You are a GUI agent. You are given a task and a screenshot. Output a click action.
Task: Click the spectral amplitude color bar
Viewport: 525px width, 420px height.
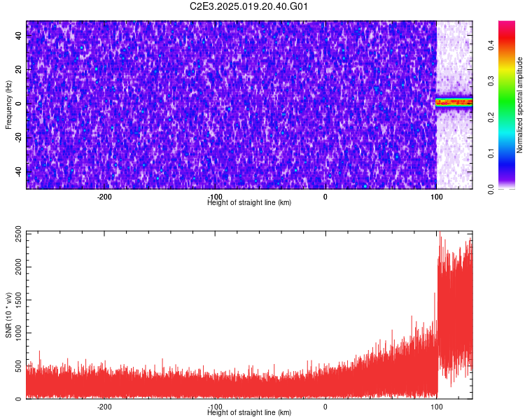[507, 105]
